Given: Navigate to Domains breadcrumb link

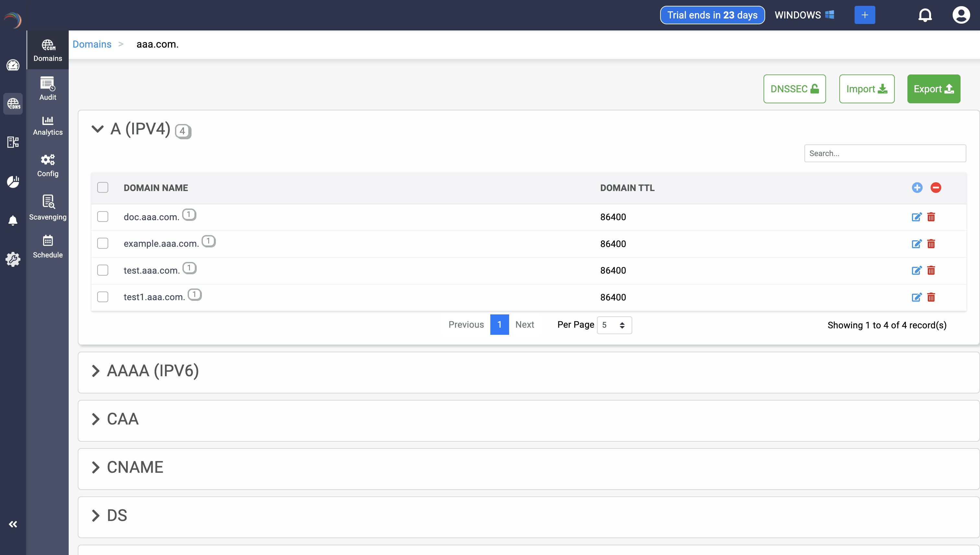Looking at the screenshot, I should [92, 44].
